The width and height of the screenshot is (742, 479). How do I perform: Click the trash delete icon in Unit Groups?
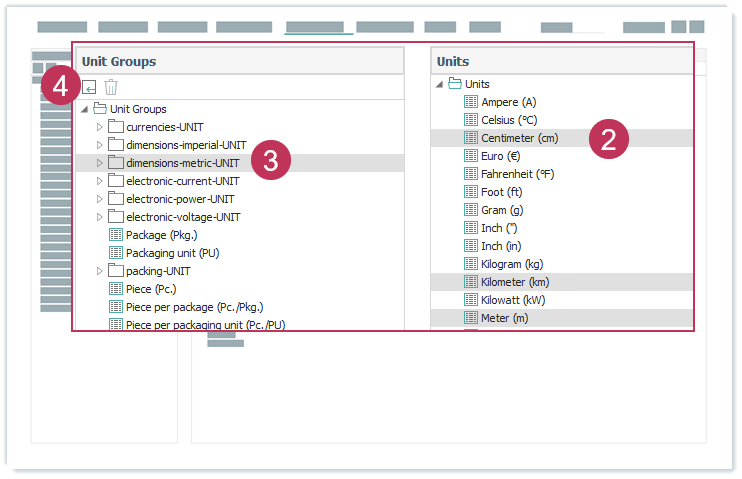point(111,88)
